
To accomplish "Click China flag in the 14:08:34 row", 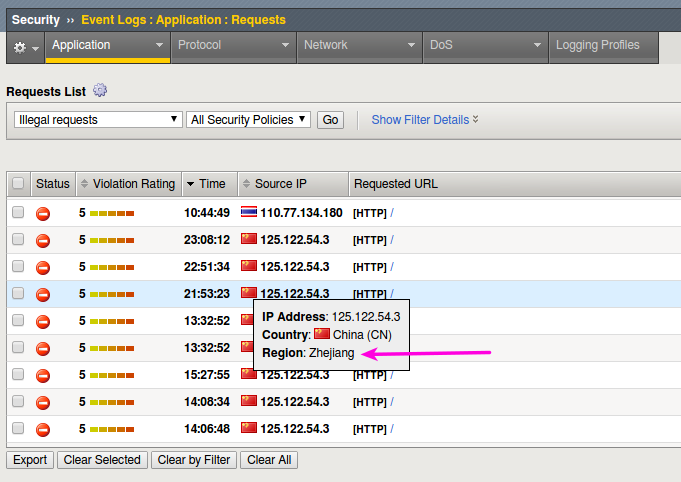I will tap(249, 400).
